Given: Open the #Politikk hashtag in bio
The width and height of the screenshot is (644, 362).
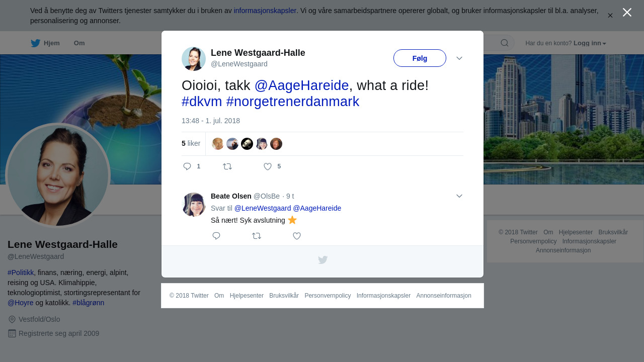Looking at the screenshot, I should coord(21,273).
